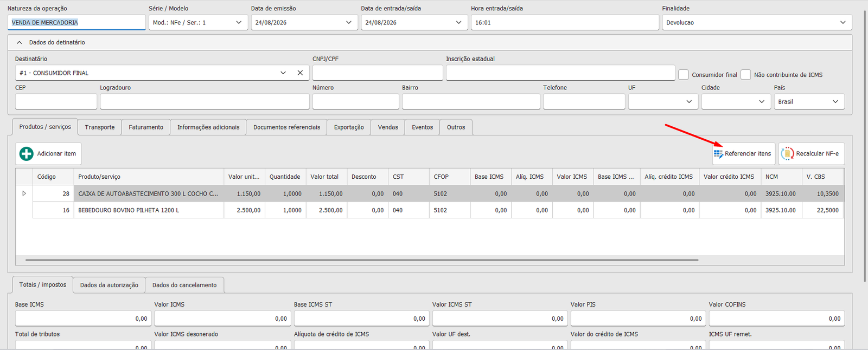Click the green plus Adicionar item icon
868x350 pixels.
[x=26, y=154]
